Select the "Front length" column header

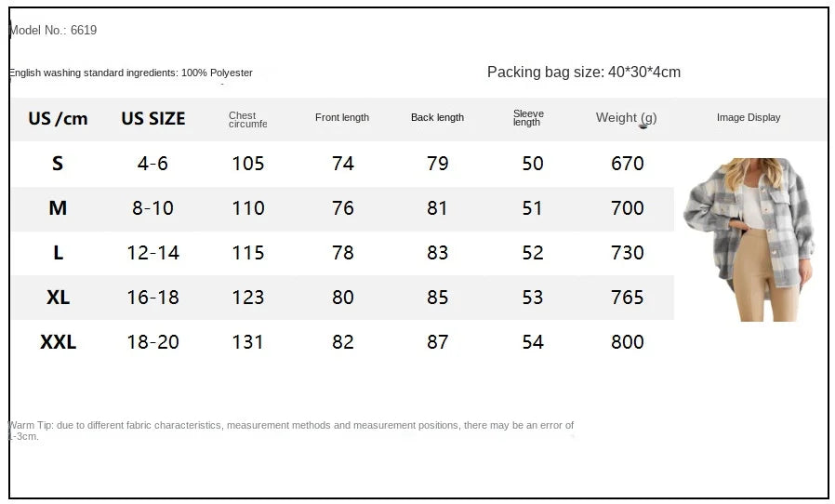(342, 117)
